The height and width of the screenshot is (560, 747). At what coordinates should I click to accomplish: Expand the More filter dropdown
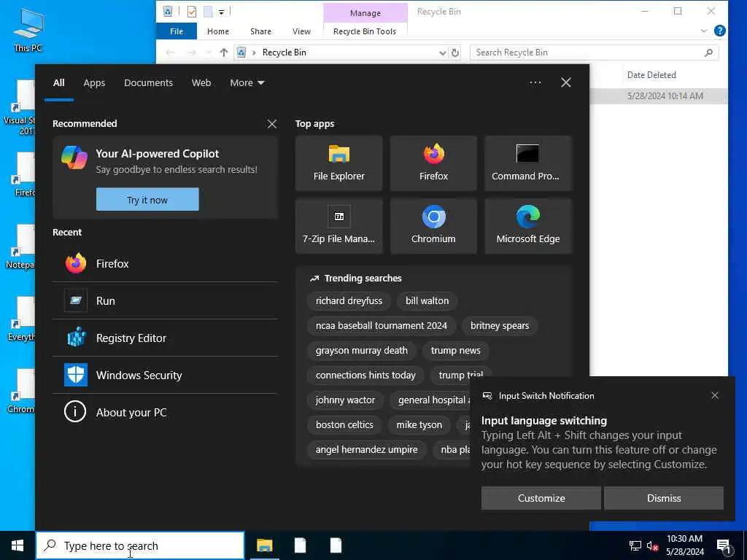(247, 83)
